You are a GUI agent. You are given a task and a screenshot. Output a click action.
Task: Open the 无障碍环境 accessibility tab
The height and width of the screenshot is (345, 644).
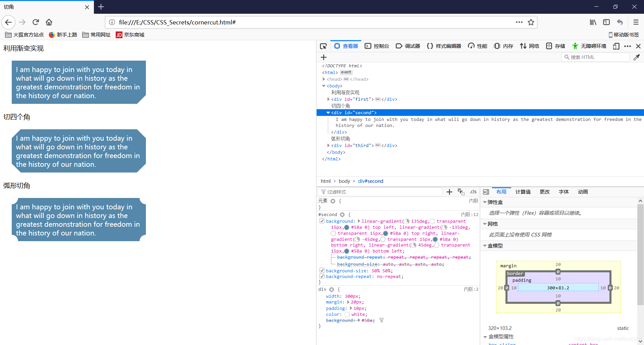[589, 46]
